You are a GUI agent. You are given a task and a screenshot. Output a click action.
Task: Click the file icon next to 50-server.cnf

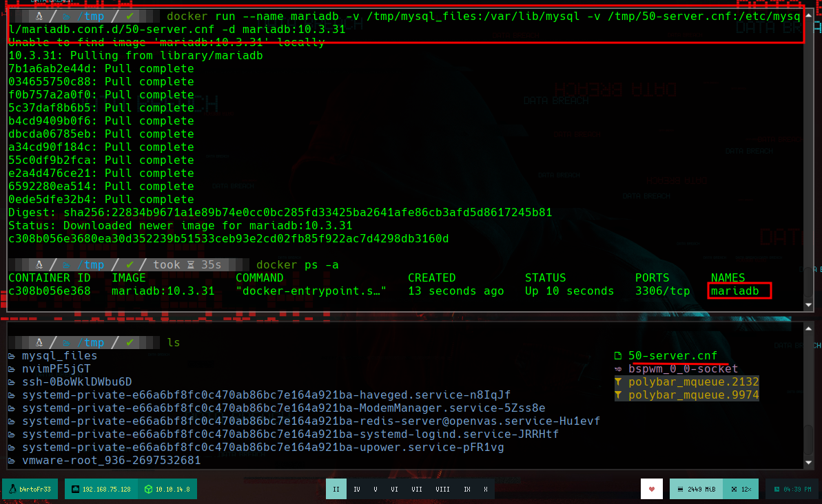tap(618, 356)
